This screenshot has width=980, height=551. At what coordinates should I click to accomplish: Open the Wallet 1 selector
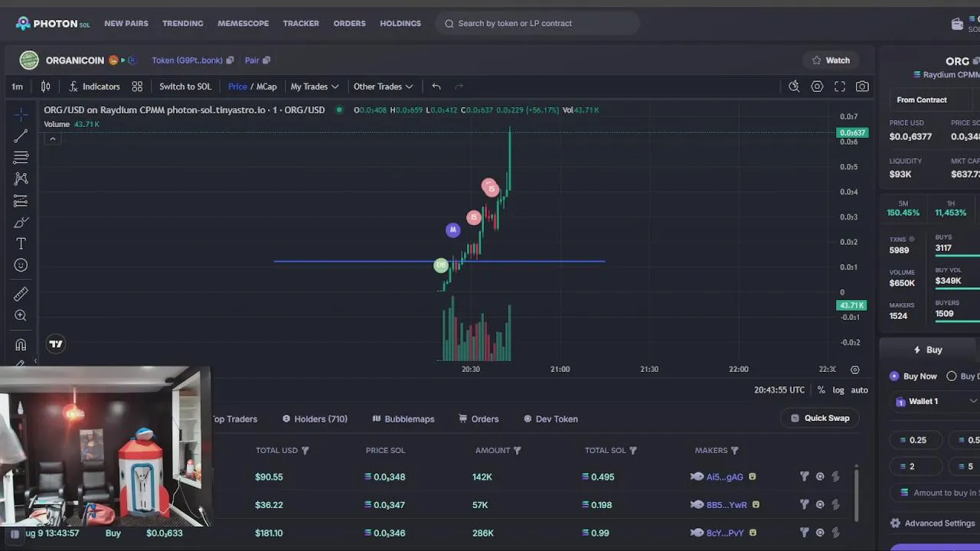tap(936, 401)
